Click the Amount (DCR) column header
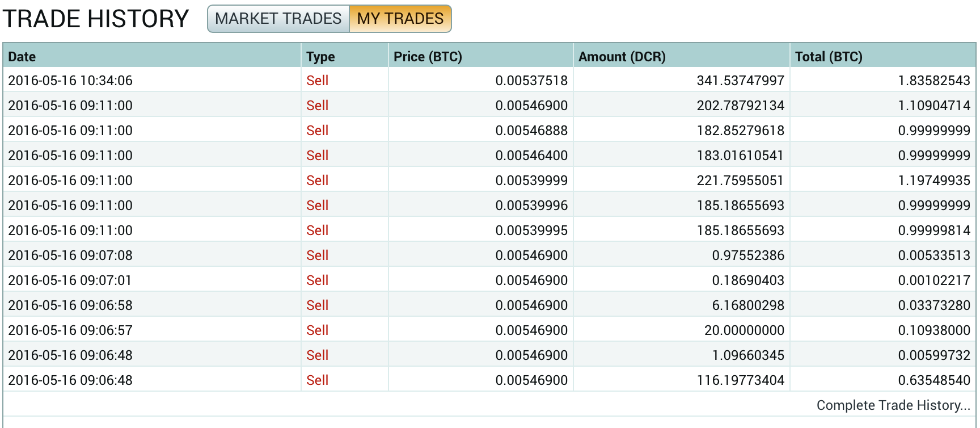The width and height of the screenshot is (980, 428). 622,57
